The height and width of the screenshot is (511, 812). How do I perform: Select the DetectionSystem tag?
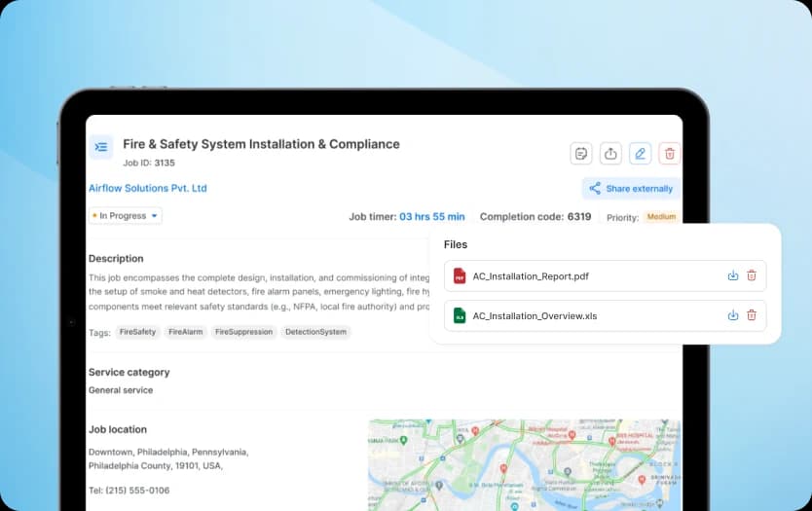[315, 332]
